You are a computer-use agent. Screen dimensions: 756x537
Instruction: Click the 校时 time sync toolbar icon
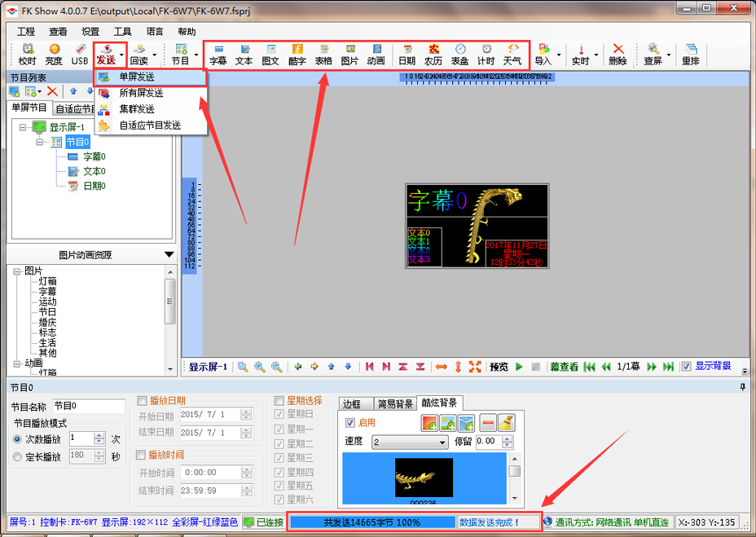[27, 54]
